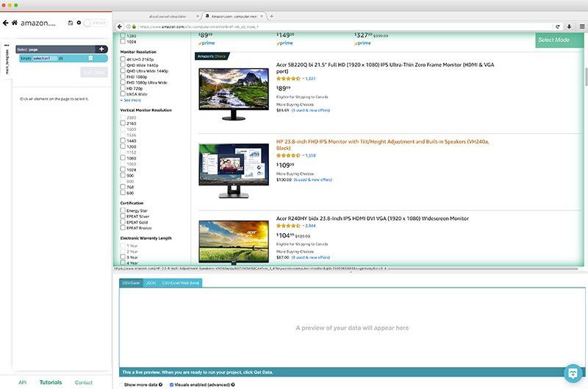Open the ParseHub home icon
This screenshot has height=389, width=588.
[x=15, y=23]
